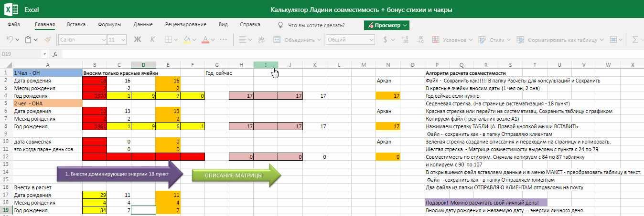Open the 'Вставка' ribbon tab

[x=76, y=25]
